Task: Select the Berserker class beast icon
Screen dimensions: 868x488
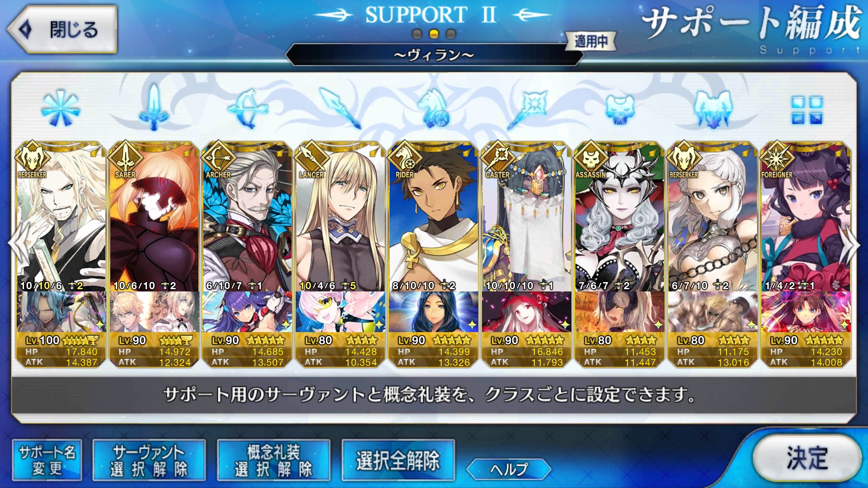Action: tap(713, 109)
